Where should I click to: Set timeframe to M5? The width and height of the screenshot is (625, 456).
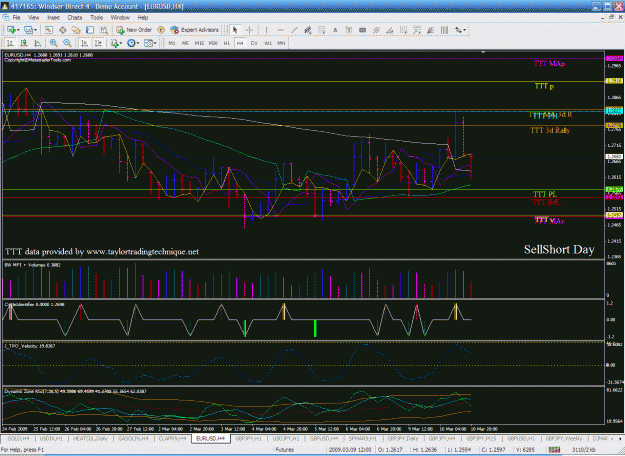pos(185,43)
